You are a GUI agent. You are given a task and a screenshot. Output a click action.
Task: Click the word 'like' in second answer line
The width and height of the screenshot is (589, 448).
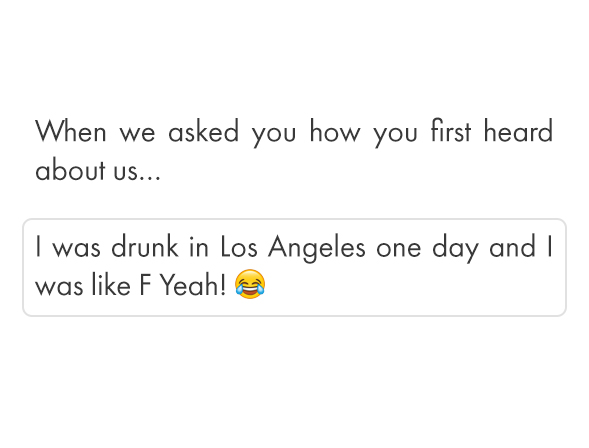111,284
